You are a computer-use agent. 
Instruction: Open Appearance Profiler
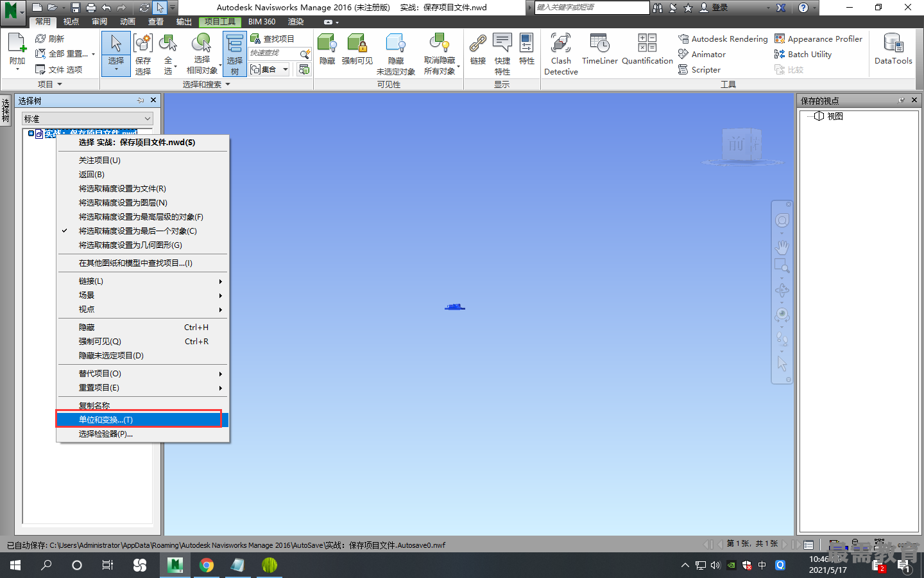pyautogui.click(x=818, y=39)
